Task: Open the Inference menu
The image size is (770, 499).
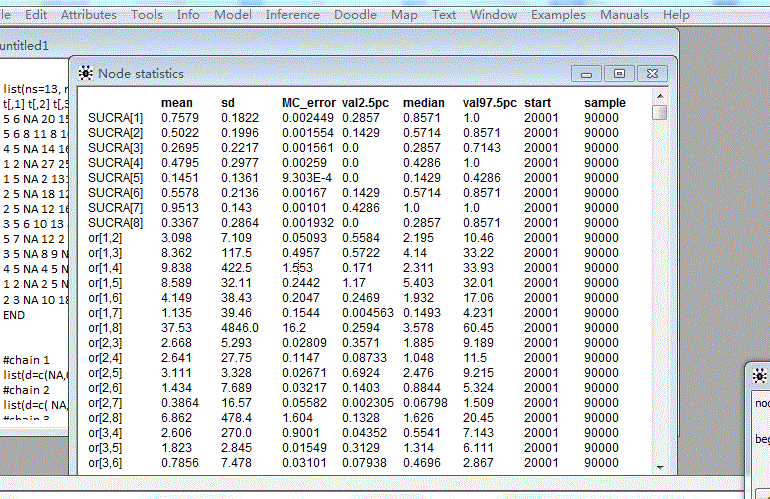Action: [x=293, y=15]
